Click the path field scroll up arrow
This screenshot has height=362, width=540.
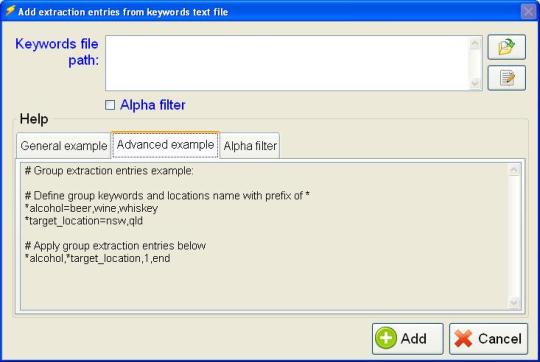tap(475, 43)
